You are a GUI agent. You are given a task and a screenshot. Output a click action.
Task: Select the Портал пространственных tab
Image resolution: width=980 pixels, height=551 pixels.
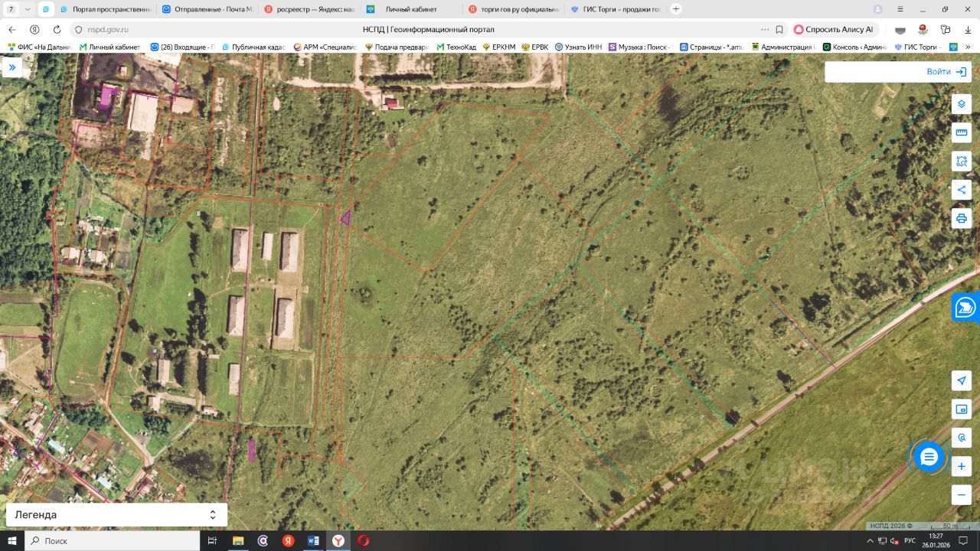pyautogui.click(x=106, y=9)
